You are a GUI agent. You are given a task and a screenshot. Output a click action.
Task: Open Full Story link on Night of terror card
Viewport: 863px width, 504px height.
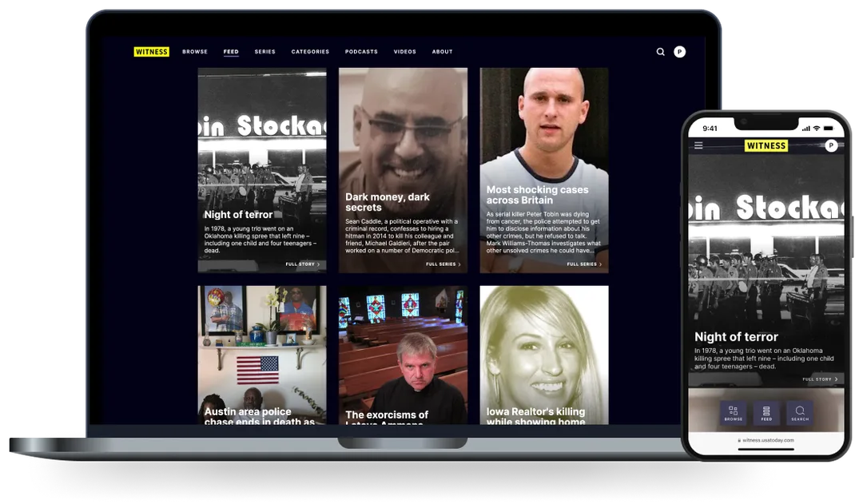pos(302,264)
